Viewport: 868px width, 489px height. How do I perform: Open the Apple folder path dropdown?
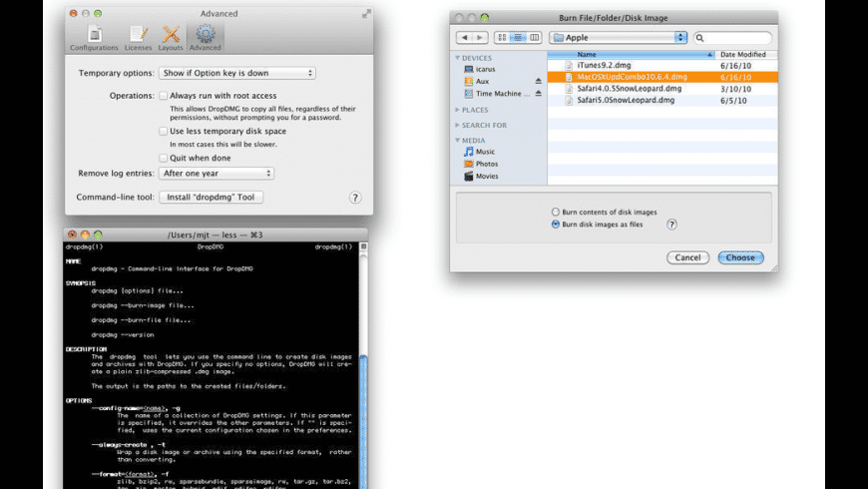coord(619,38)
